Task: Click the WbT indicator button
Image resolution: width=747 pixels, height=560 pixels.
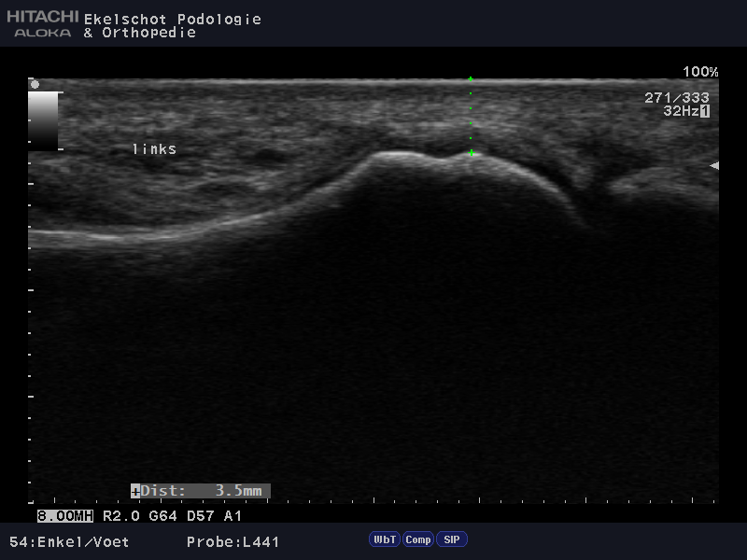Action: [x=385, y=539]
